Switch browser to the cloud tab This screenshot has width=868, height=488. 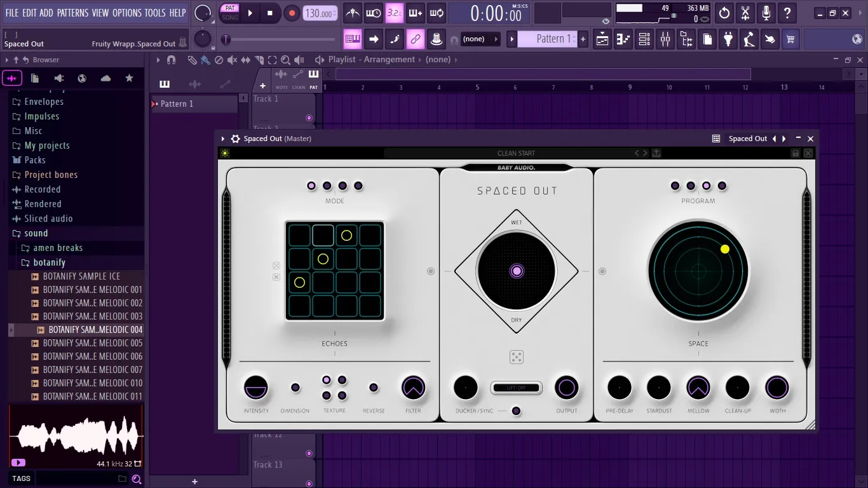pyautogui.click(x=105, y=78)
